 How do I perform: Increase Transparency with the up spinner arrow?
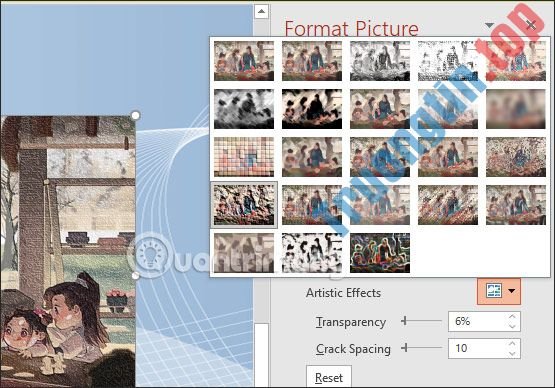(512, 316)
